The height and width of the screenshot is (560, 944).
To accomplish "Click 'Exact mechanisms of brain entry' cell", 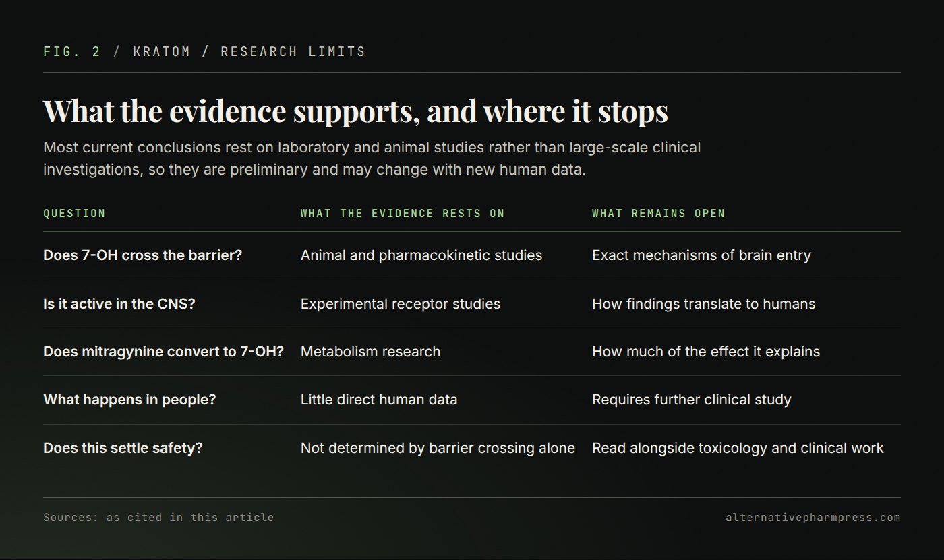I will (701, 255).
